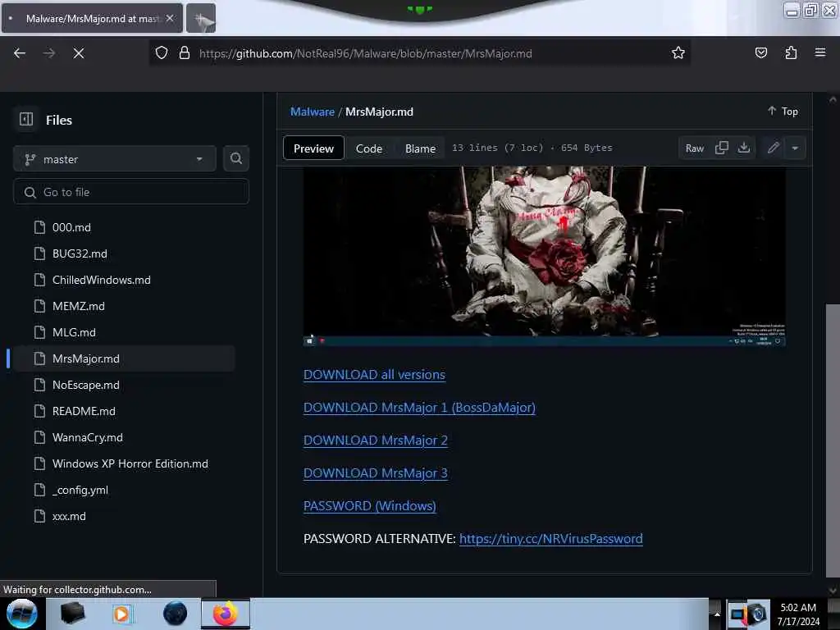Close the MrsMajor.md browser tab
The width and height of the screenshot is (840, 630).
tap(170, 18)
